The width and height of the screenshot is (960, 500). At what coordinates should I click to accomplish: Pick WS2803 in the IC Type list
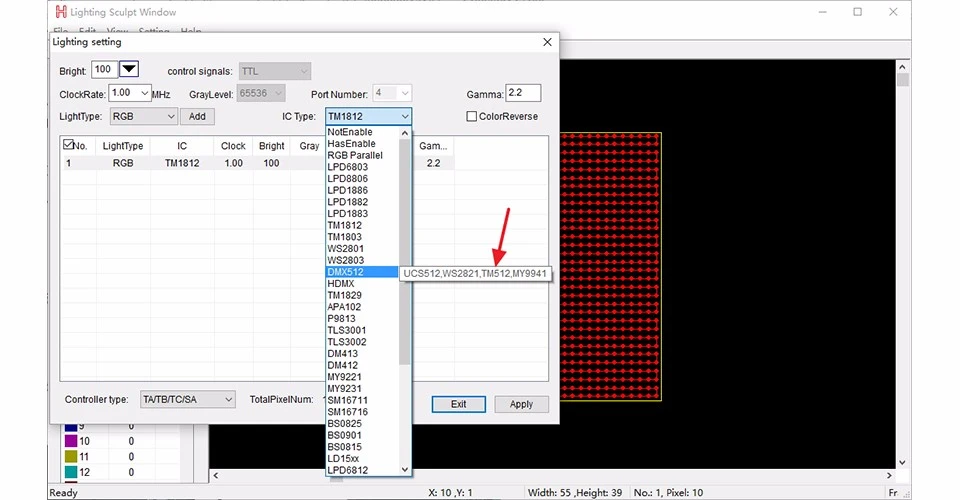coord(362,260)
